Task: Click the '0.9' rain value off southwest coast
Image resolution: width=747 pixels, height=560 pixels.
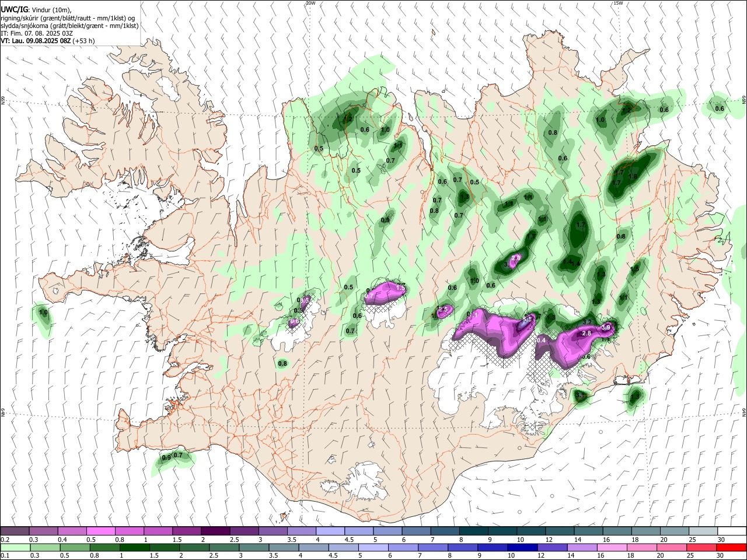Action: (x=166, y=458)
